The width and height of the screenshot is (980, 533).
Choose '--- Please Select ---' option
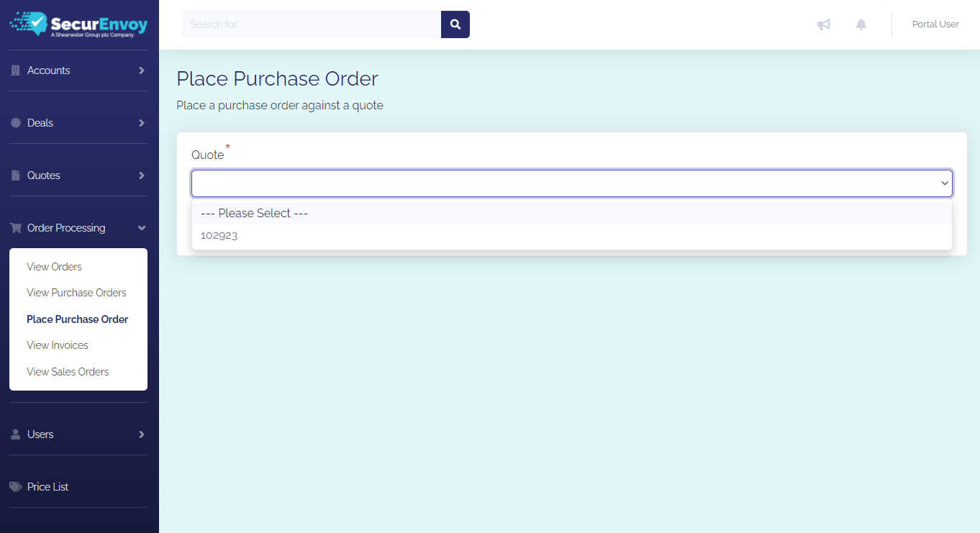point(572,214)
